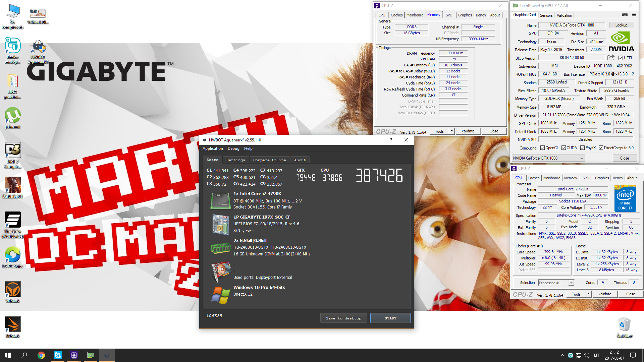Switch to GPU-Z in the taskbar
Image resolution: width=644 pixels, height=362 pixels.
[x=91, y=355]
